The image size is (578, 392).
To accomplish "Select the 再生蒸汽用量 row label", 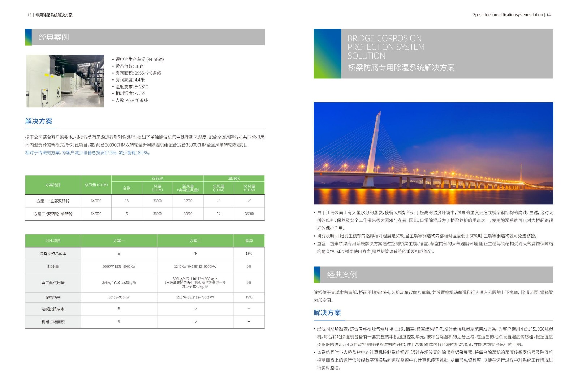I will coord(53,283).
